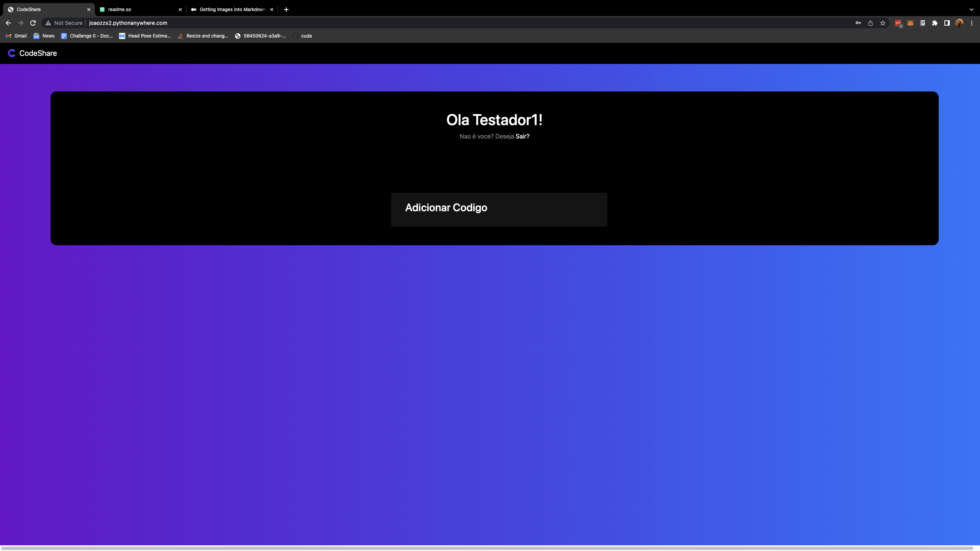Expand the tab search chevron
This screenshot has height=551, width=980.
pyautogui.click(x=971, y=10)
